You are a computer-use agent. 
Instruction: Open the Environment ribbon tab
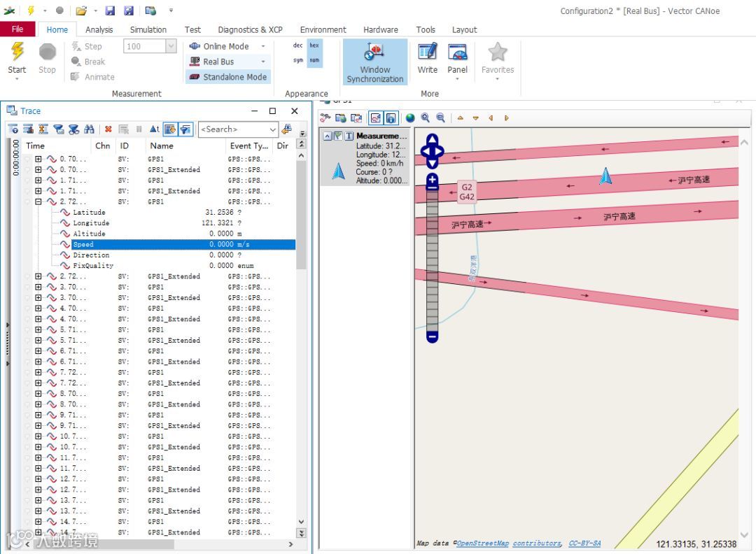pos(323,30)
